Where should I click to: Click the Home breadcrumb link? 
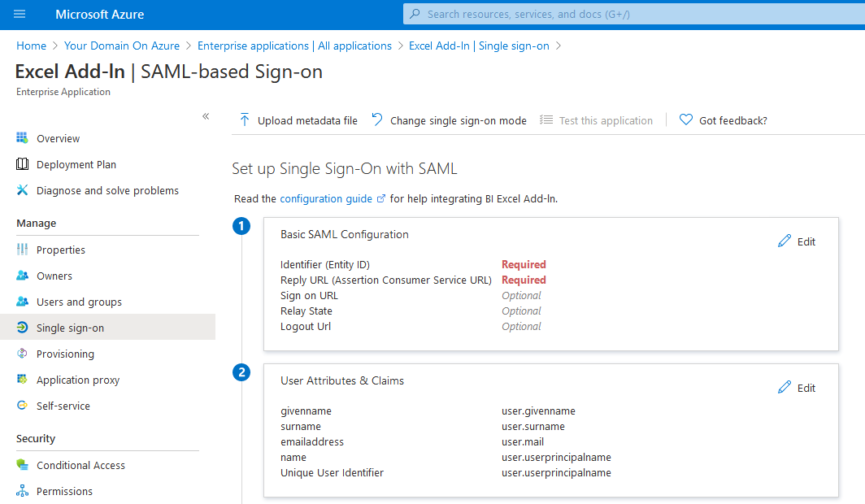tap(31, 46)
